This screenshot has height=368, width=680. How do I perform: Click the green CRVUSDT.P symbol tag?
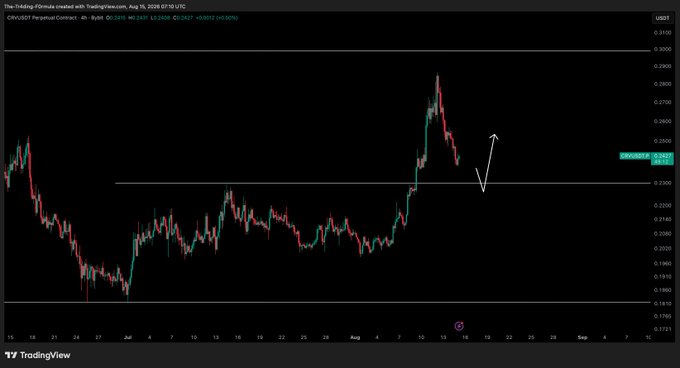[x=635, y=156]
